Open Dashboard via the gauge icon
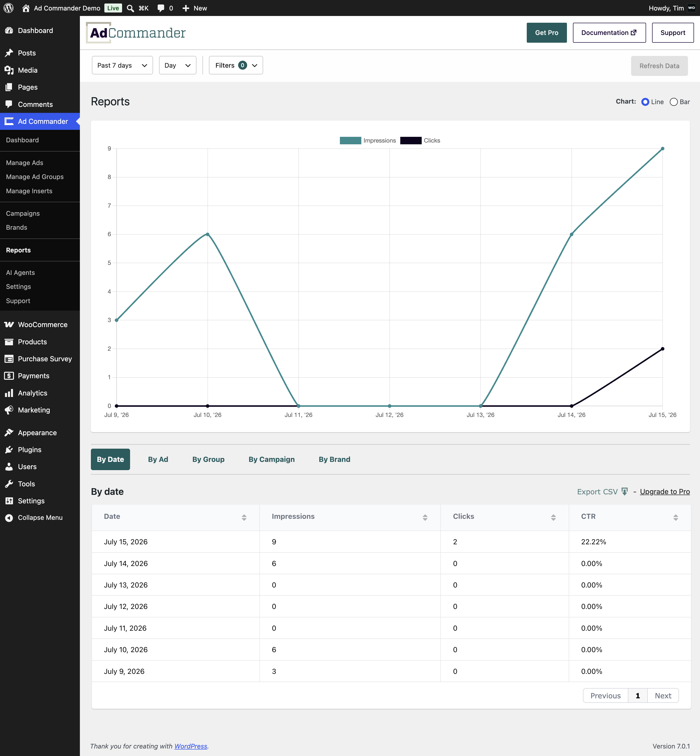The image size is (700, 756). click(x=9, y=30)
